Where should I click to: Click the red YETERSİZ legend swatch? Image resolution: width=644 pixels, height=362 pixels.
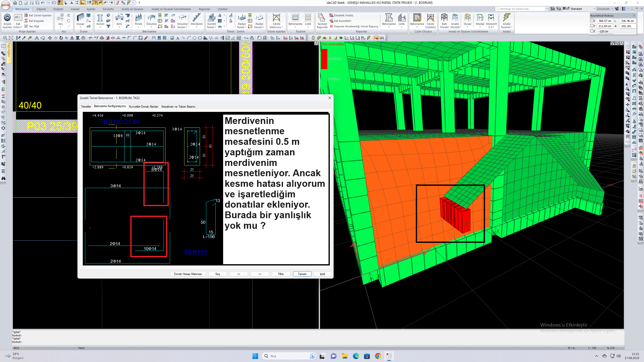[324, 59]
